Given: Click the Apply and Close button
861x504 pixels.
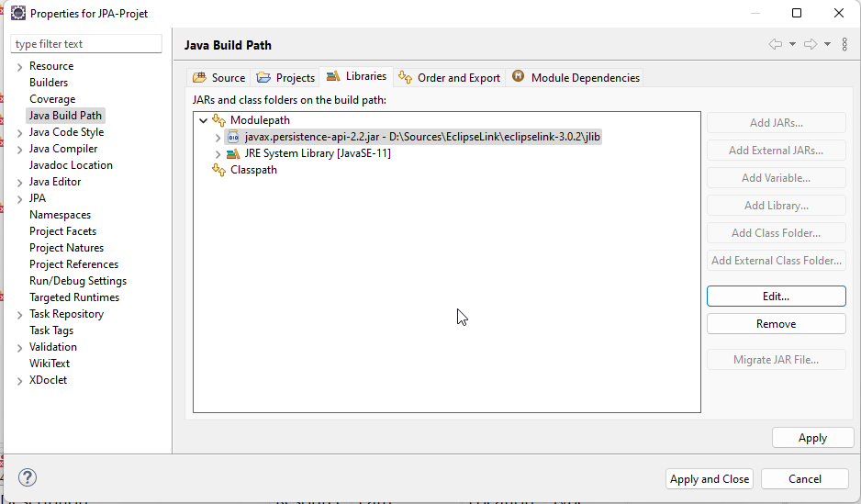Looking at the screenshot, I should (710, 478).
